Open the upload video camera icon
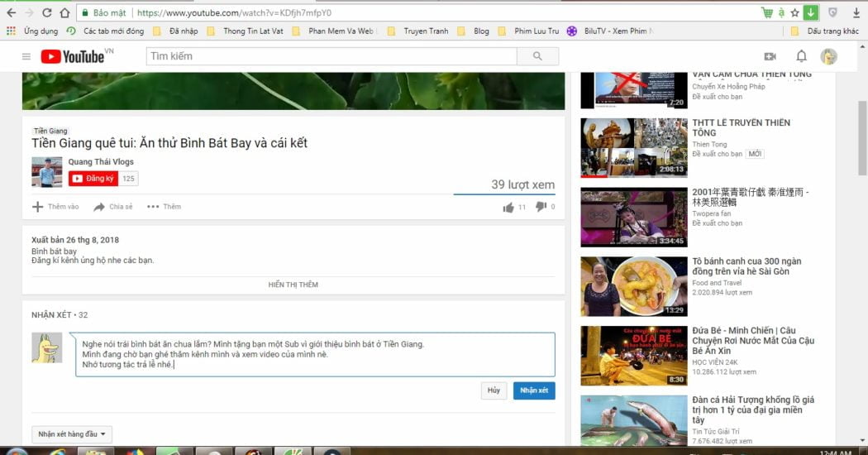Viewport: 868px width, 455px height. (770, 56)
